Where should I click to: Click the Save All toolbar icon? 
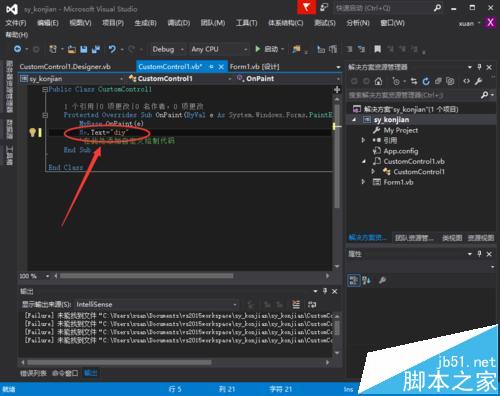tap(96, 49)
